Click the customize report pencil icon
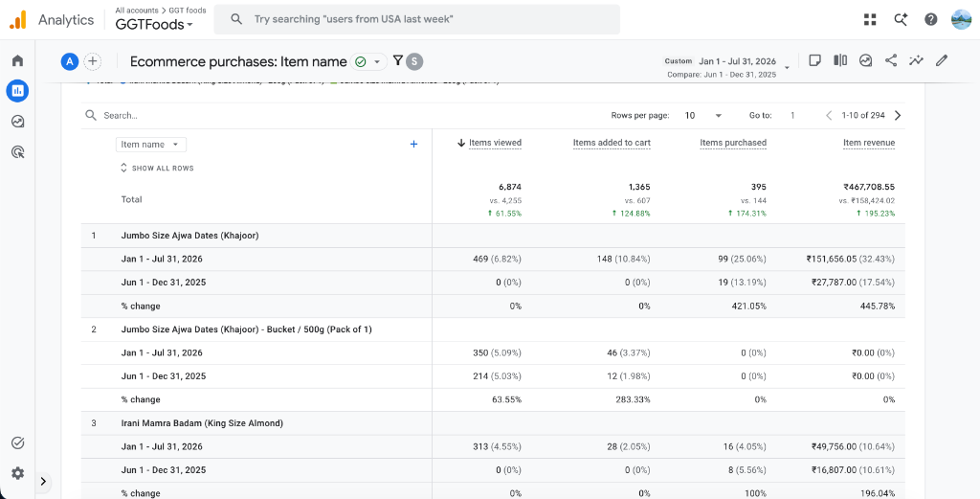 942,60
